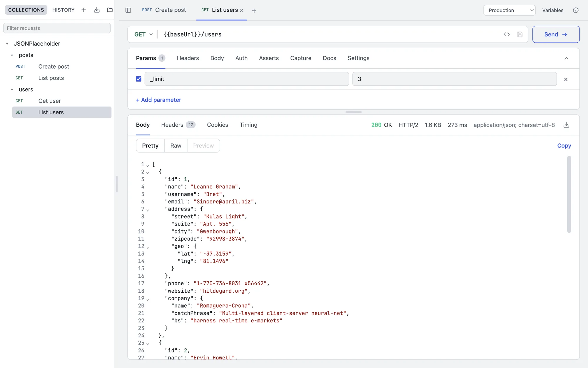Open Get user request in sidebar
The image size is (588, 368).
[x=62, y=101]
